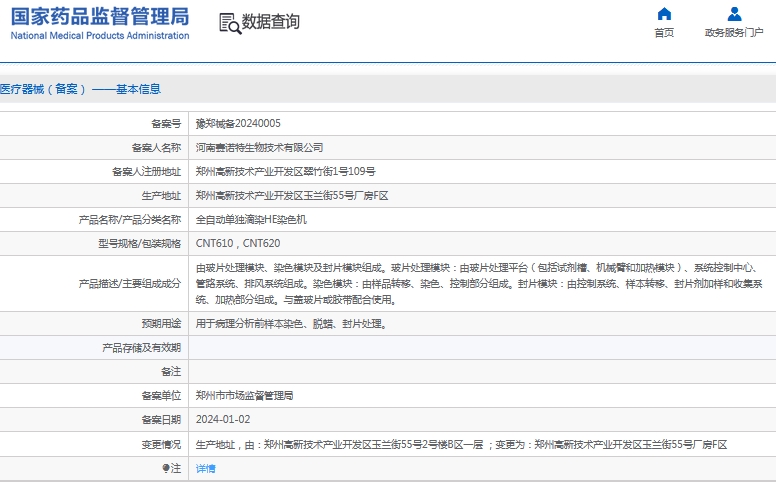Click the ●注 row label
Viewport: 776px width, 489px height.
tap(172, 468)
